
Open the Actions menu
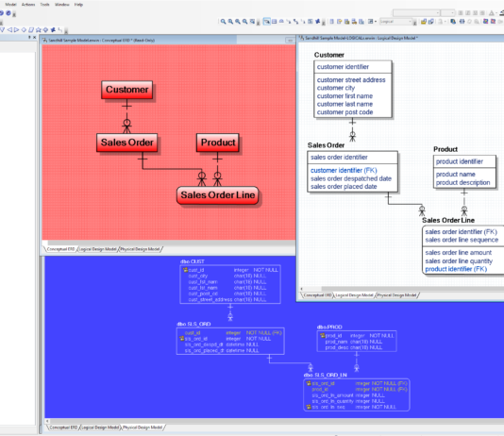tap(28, 5)
